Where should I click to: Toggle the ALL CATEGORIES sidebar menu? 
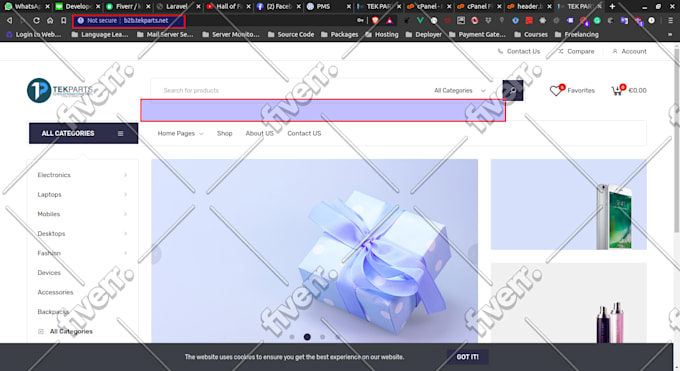coord(83,133)
